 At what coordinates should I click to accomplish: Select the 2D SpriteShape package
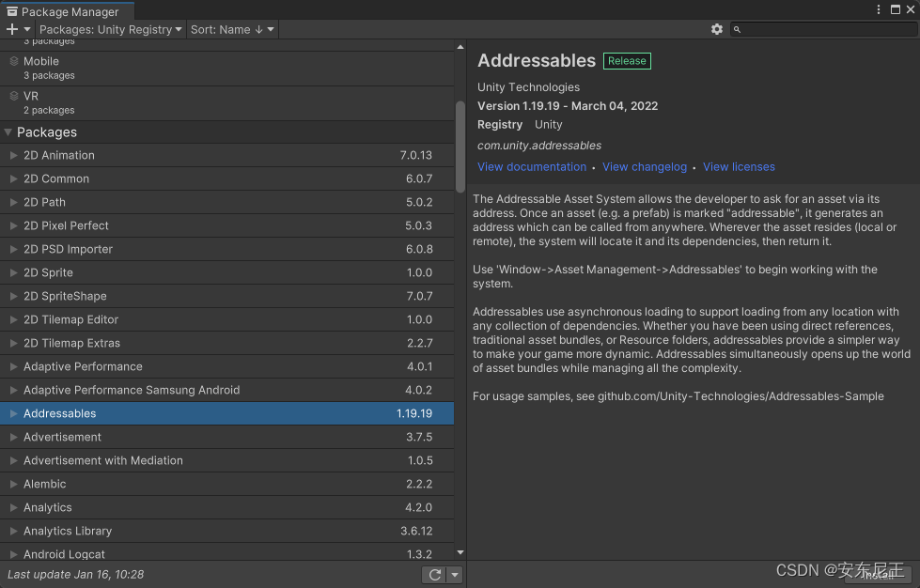227,296
